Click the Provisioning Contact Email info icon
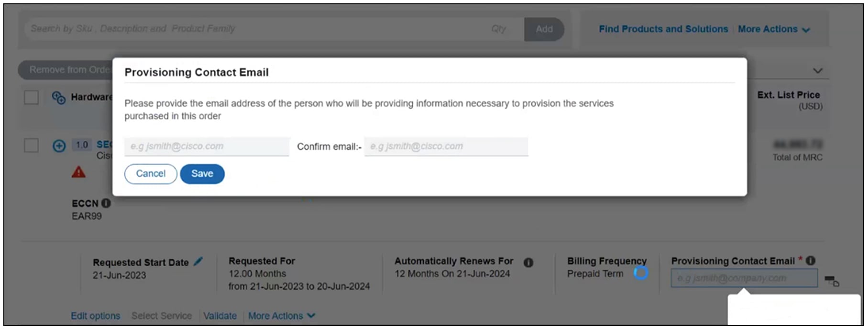 [x=811, y=261]
